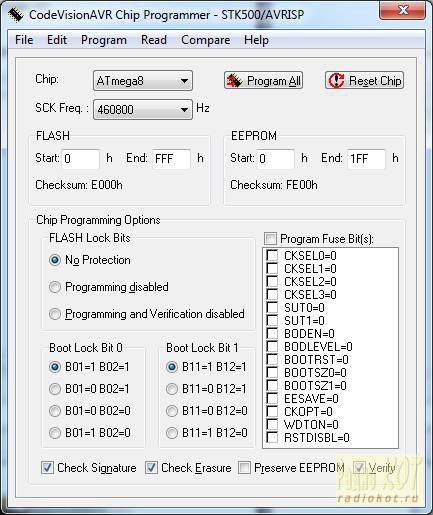Click the Program All button

pyautogui.click(x=263, y=80)
